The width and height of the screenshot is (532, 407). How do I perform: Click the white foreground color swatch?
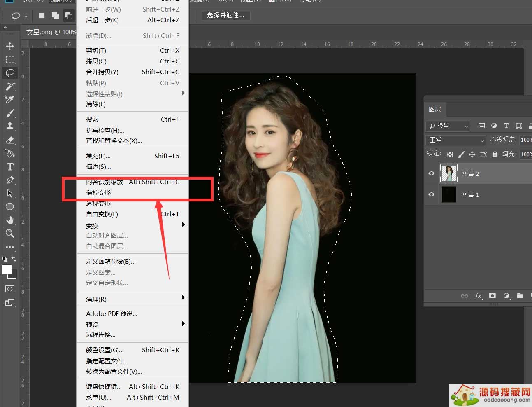pos(7,269)
